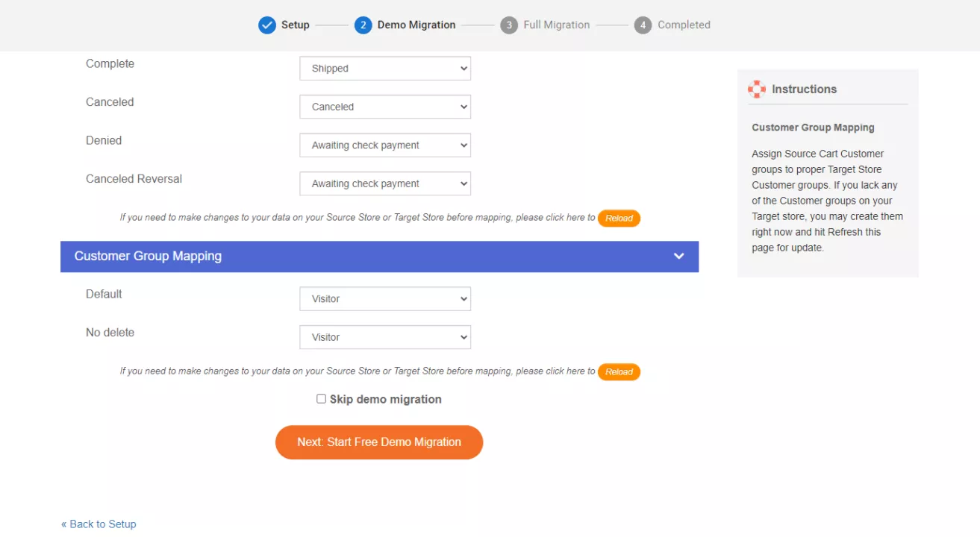Image resolution: width=980 pixels, height=537 pixels.
Task: Open the Canceled order status dropdown
Action: click(384, 106)
